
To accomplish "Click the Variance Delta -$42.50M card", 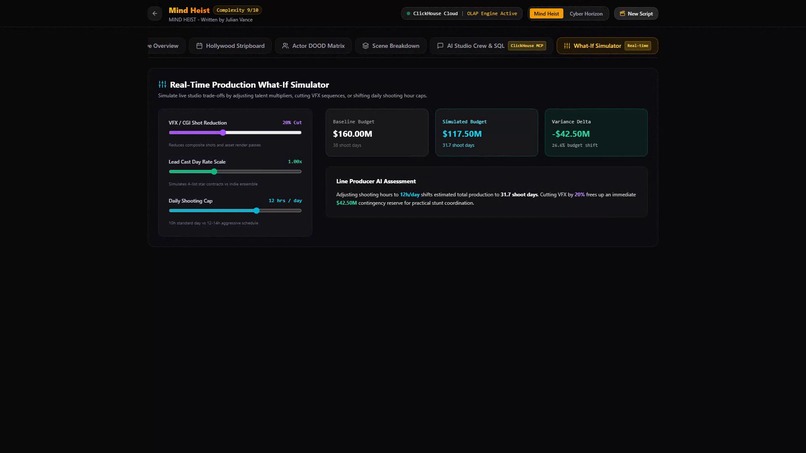I will 596,133.
